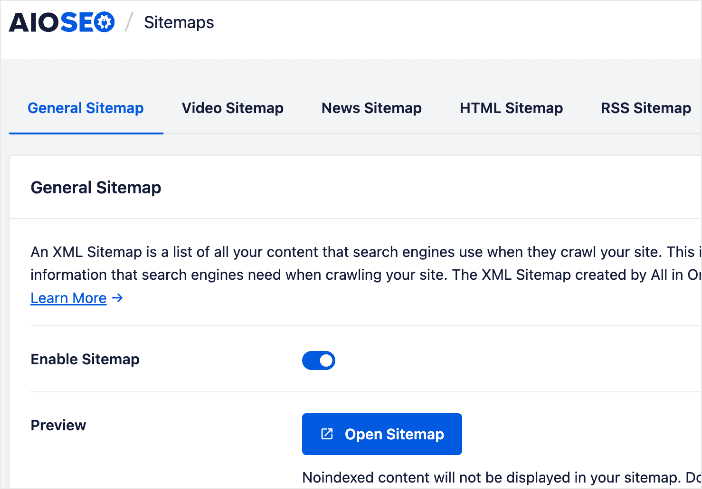The width and height of the screenshot is (702, 489).
Task: Click the Open Sitemap button
Action: pos(382,434)
